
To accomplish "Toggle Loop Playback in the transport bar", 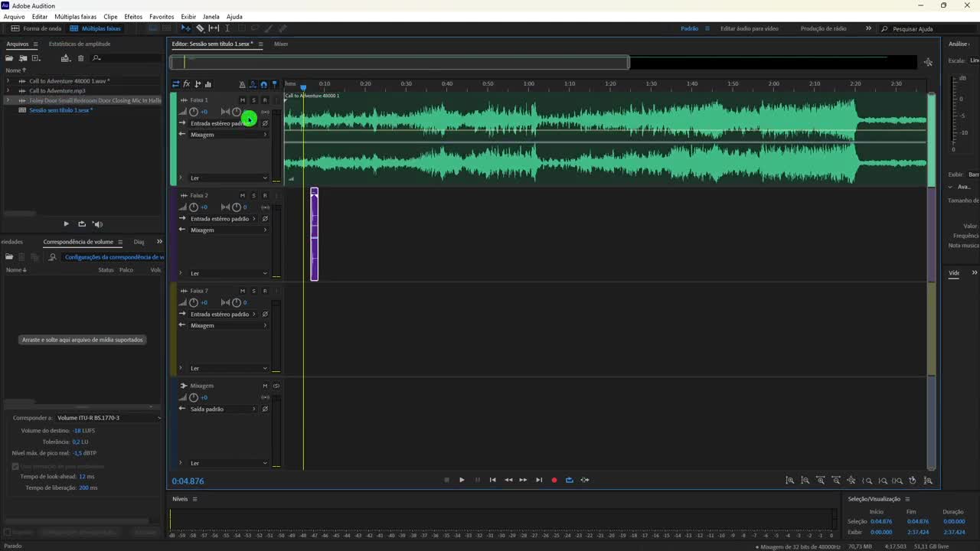I will tap(570, 480).
